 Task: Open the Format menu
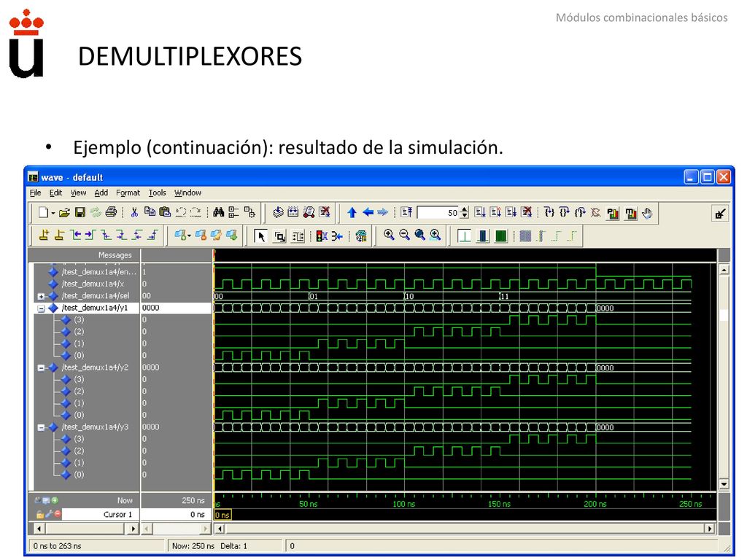[128, 192]
